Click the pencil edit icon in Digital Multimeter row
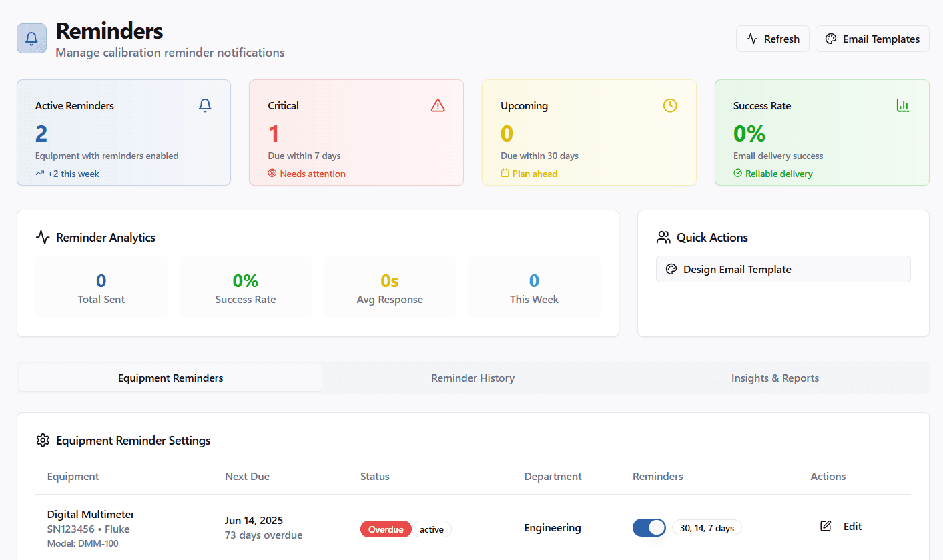The width and height of the screenshot is (943, 560). (826, 526)
